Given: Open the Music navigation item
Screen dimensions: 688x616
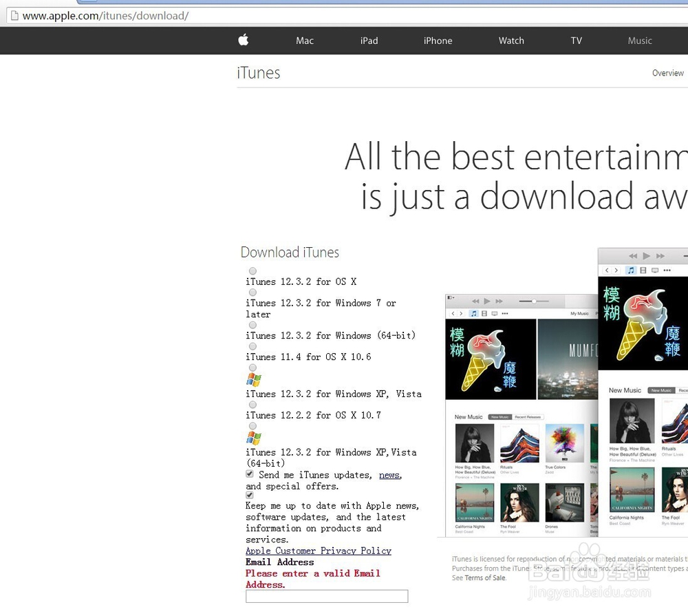Looking at the screenshot, I should (640, 41).
